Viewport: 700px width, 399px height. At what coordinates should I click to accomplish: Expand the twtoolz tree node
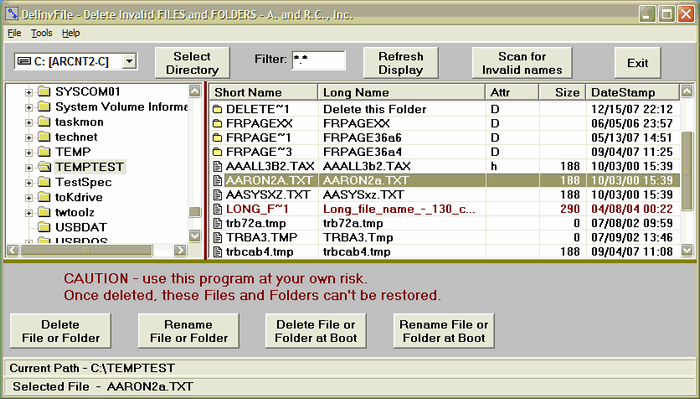click(x=29, y=213)
